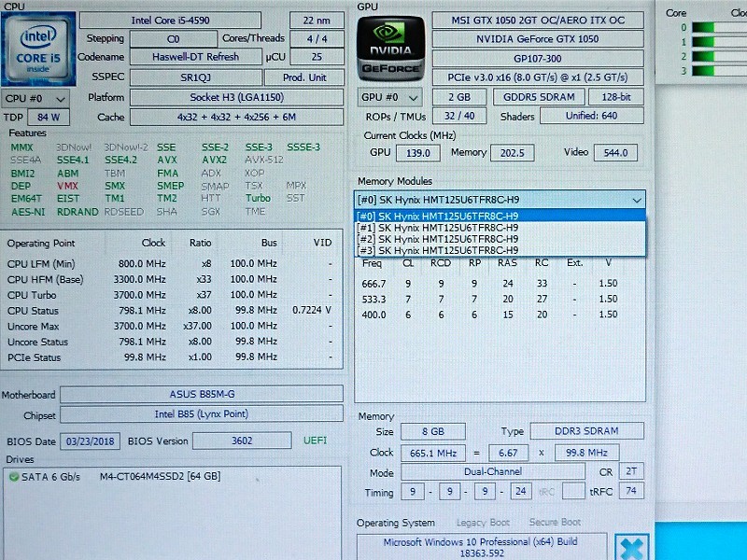Click the CPU Turbo operating point row
The image size is (747, 560).
(169, 295)
